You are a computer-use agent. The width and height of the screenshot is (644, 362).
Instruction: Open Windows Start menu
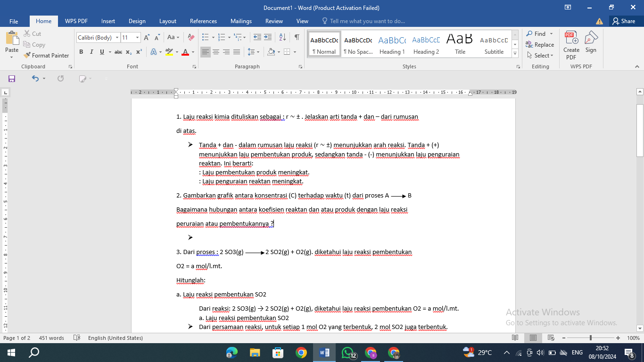(10, 352)
